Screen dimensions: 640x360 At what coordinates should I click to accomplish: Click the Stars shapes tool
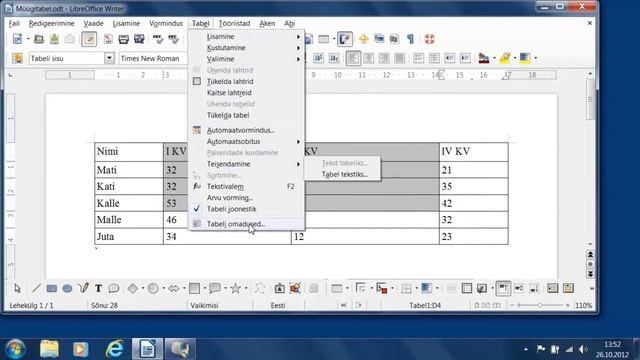coord(236,289)
